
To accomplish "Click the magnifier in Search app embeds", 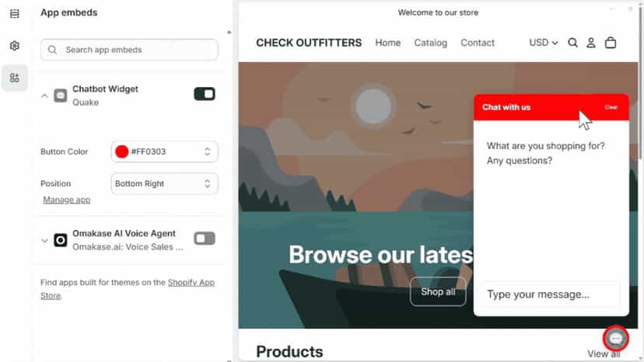I will pyautogui.click(x=52, y=50).
